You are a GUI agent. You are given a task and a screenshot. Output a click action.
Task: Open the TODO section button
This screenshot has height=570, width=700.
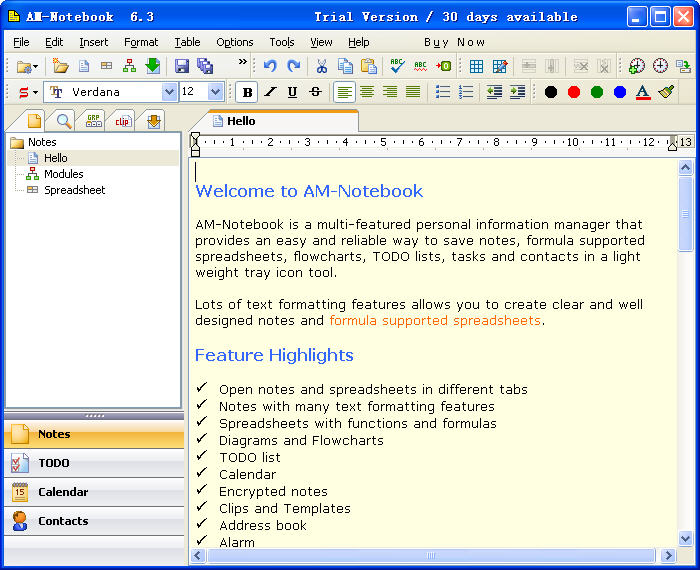94,463
